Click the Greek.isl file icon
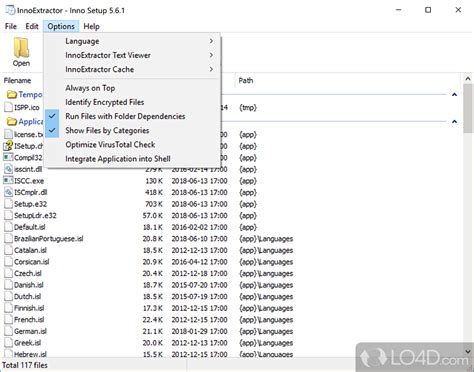Viewport: 474px width, 372px height. pyautogui.click(x=8, y=343)
